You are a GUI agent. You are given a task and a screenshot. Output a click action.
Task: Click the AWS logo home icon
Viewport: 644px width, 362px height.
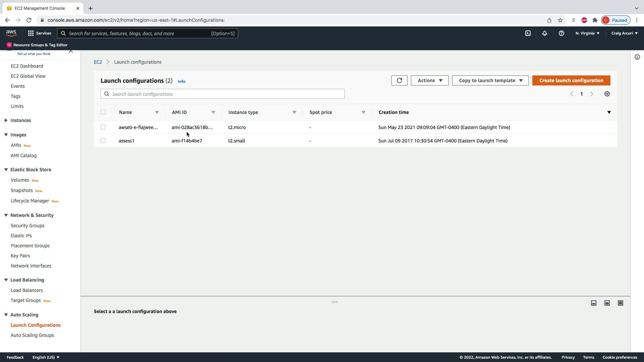pyautogui.click(x=11, y=33)
